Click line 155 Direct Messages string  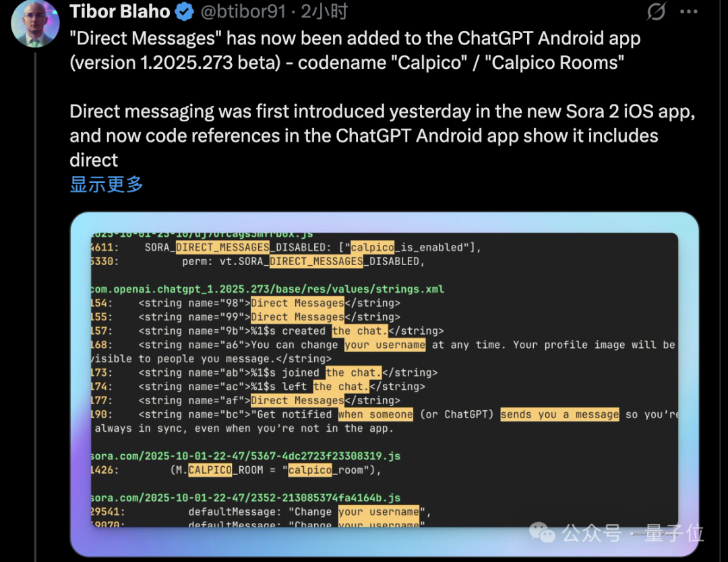pyautogui.click(x=245, y=317)
